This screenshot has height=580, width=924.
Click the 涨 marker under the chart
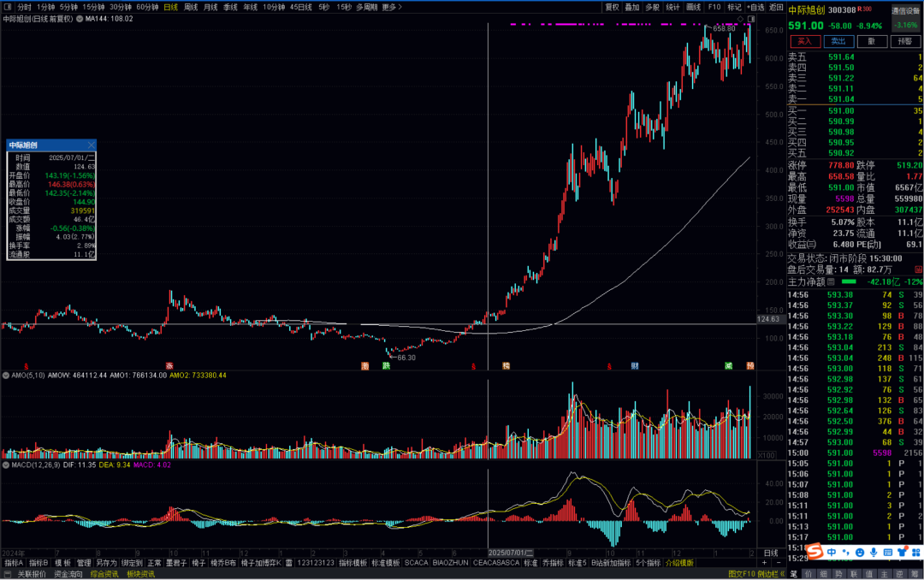click(169, 365)
